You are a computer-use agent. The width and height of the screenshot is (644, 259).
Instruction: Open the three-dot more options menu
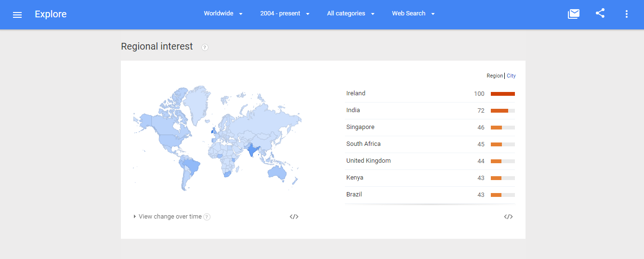[x=627, y=14]
